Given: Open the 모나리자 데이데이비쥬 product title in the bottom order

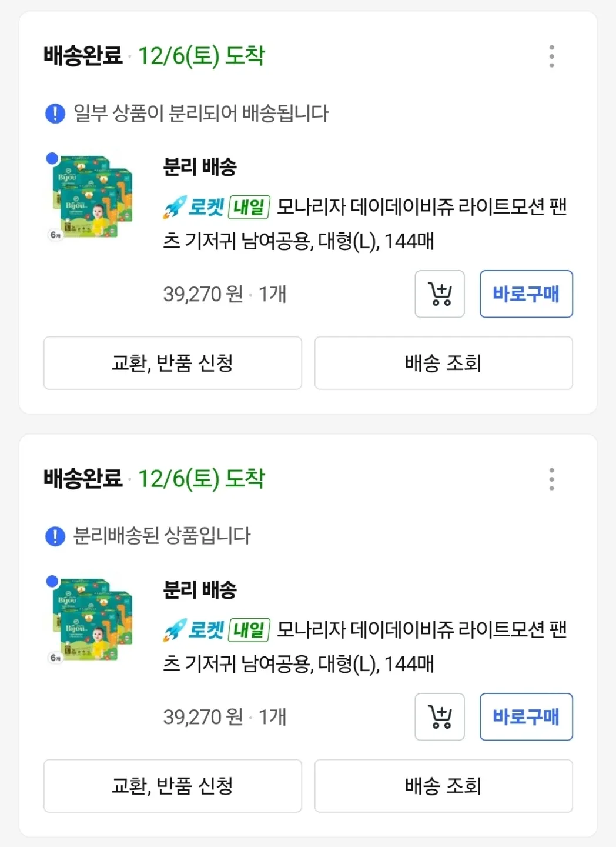Looking at the screenshot, I should 364,646.
